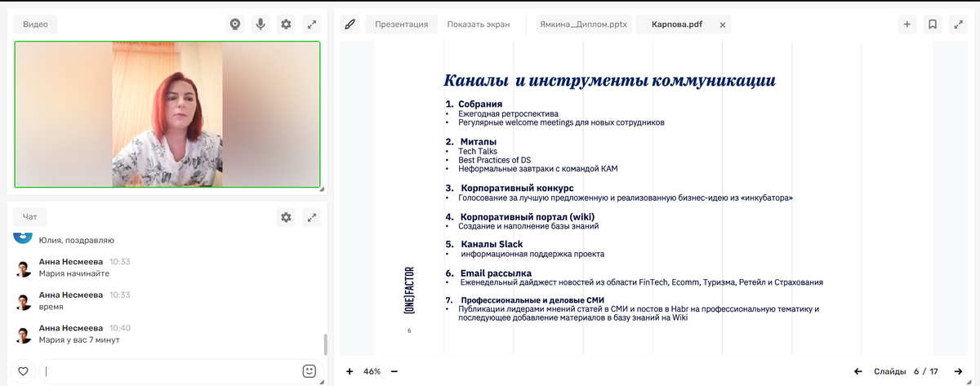Click slide title 'Каналы и инструменты коммуникации'
Viewport: 980px width, 386px height.
(609, 81)
